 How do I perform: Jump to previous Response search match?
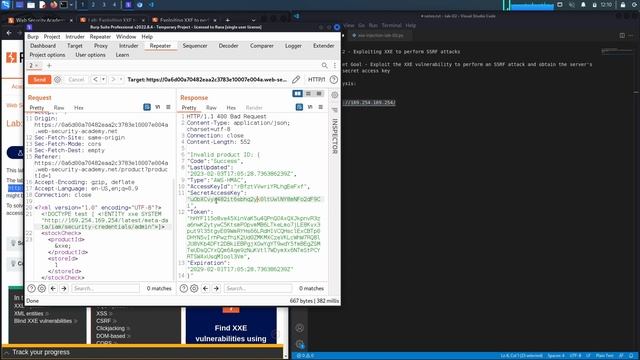[205, 288]
